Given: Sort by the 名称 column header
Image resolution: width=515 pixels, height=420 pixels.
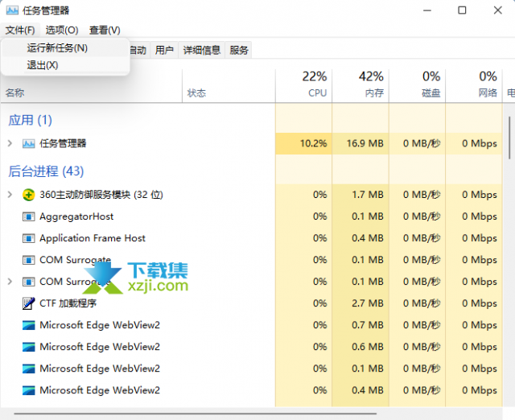Looking at the screenshot, I should (14, 93).
